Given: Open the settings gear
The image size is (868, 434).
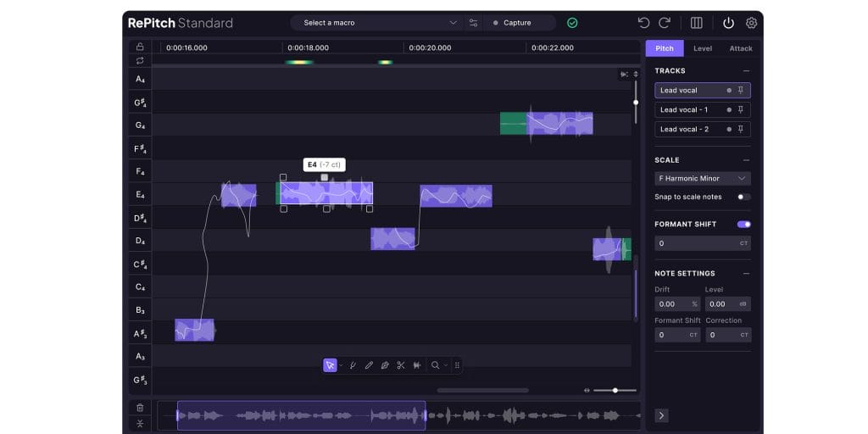Looking at the screenshot, I should (751, 23).
